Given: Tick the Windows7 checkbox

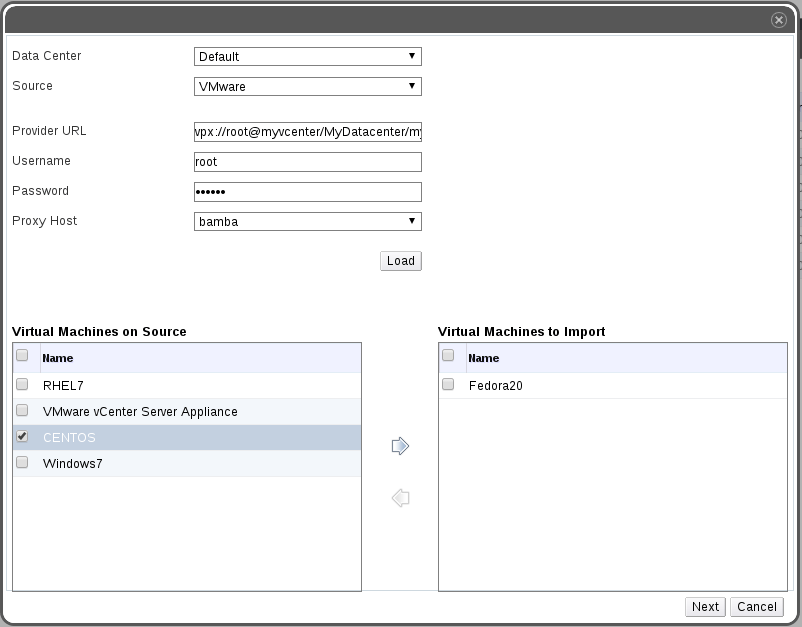Looking at the screenshot, I should (x=22, y=463).
